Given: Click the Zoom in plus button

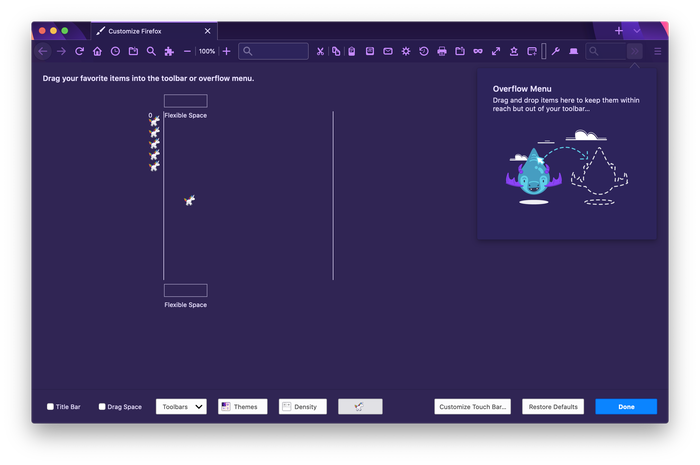Looking at the screenshot, I should (226, 51).
